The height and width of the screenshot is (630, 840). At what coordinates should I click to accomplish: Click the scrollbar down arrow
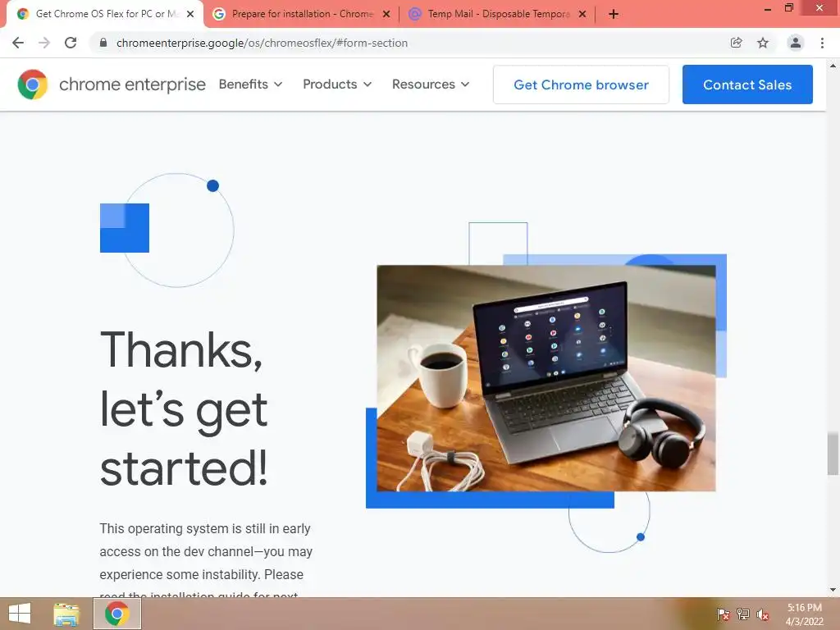click(833, 591)
